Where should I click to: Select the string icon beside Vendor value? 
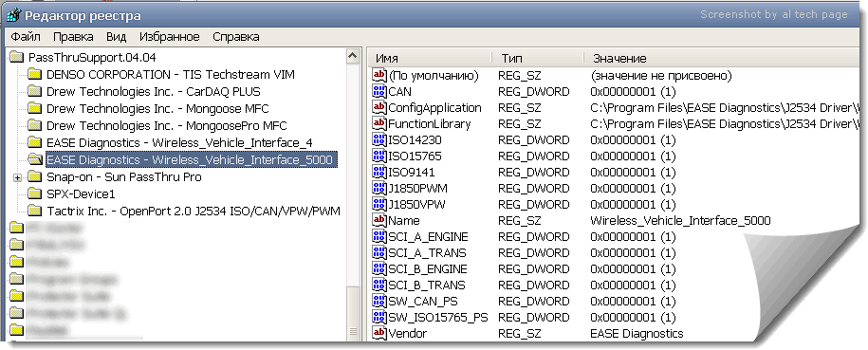[379, 333]
